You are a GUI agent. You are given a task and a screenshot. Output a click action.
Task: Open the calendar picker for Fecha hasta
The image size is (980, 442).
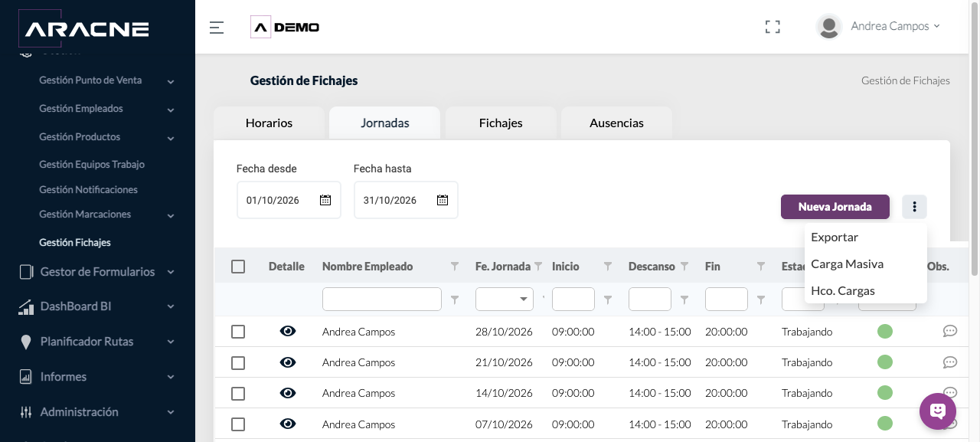tap(443, 200)
